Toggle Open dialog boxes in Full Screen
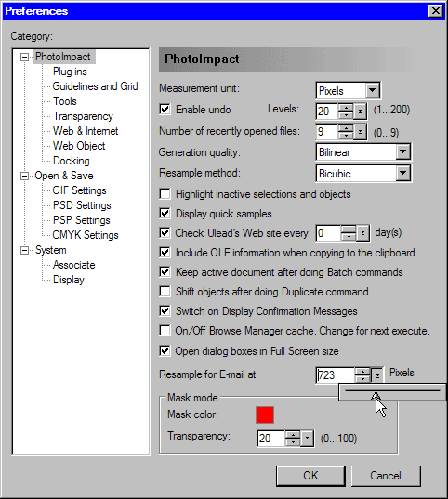Image resolution: width=448 pixels, height=499 pixels. coord(165,351)
